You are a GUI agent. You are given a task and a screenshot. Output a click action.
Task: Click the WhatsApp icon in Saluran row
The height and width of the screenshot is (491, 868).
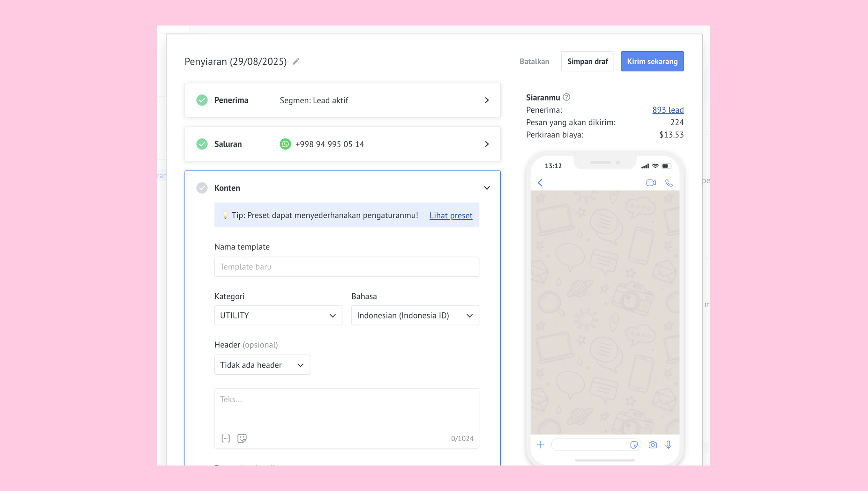click(x=285, y=144)
